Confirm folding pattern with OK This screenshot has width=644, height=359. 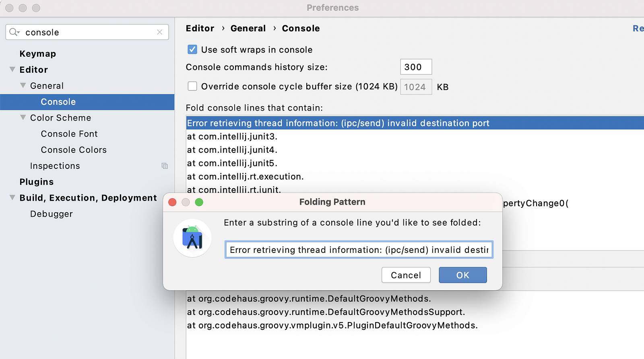(463, 275)
